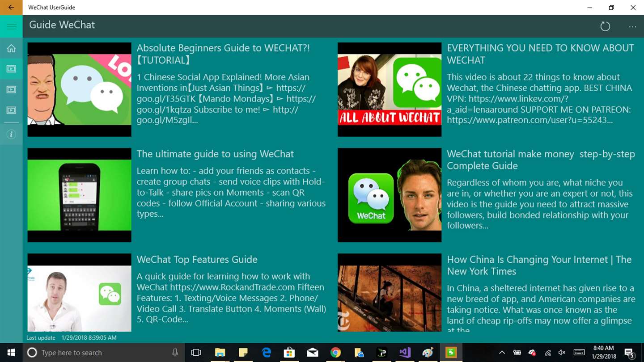Open the taskbar clock showing 8:40 AM
Viewport: 644px width, 362px height.
(x=604, y=353)
